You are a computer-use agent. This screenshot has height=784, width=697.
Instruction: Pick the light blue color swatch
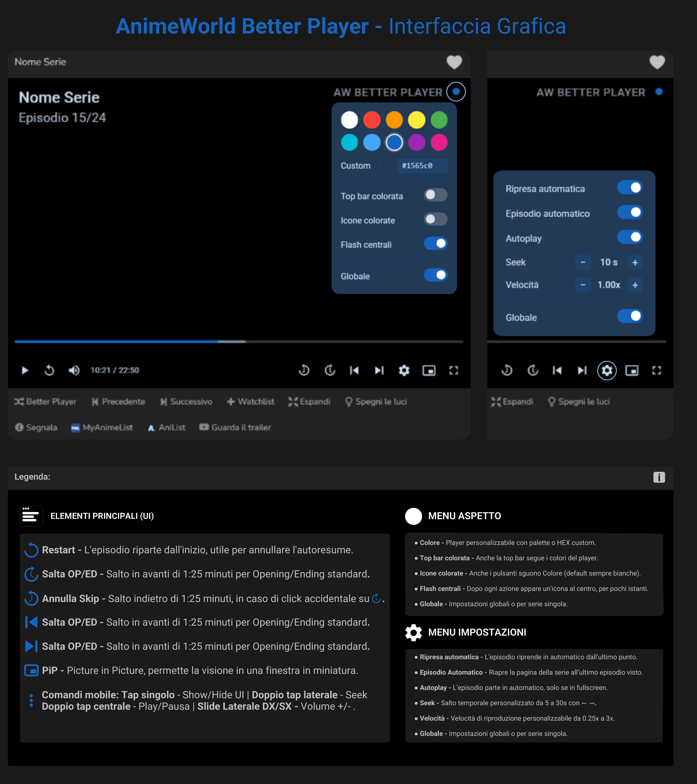[x=372, y=142]
